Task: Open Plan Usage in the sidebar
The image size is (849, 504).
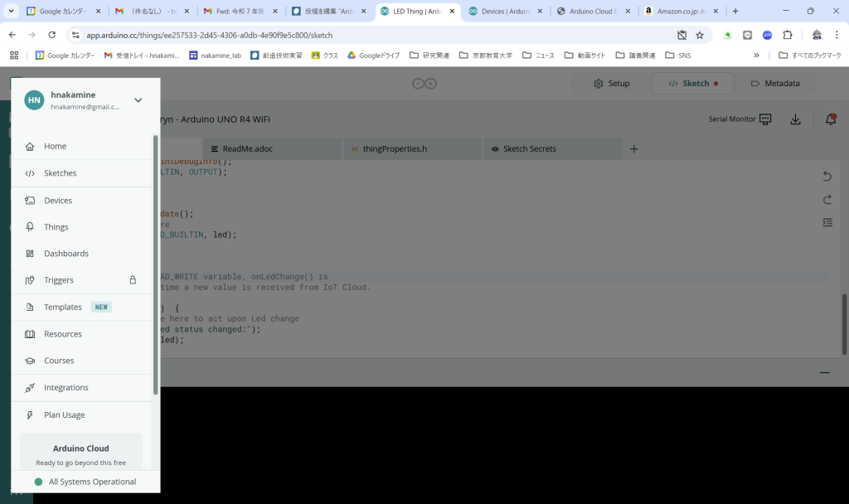Action: tap(64, 414)
